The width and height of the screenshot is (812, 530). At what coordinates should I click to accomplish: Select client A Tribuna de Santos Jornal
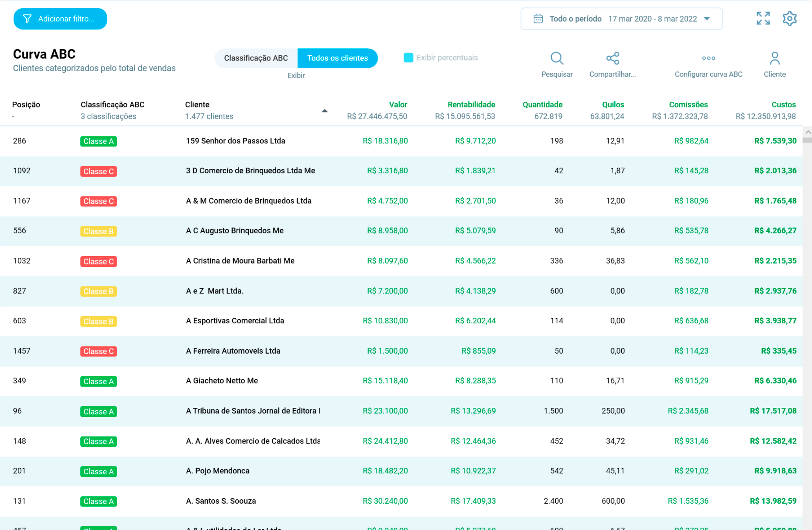[x=253, y=411]
